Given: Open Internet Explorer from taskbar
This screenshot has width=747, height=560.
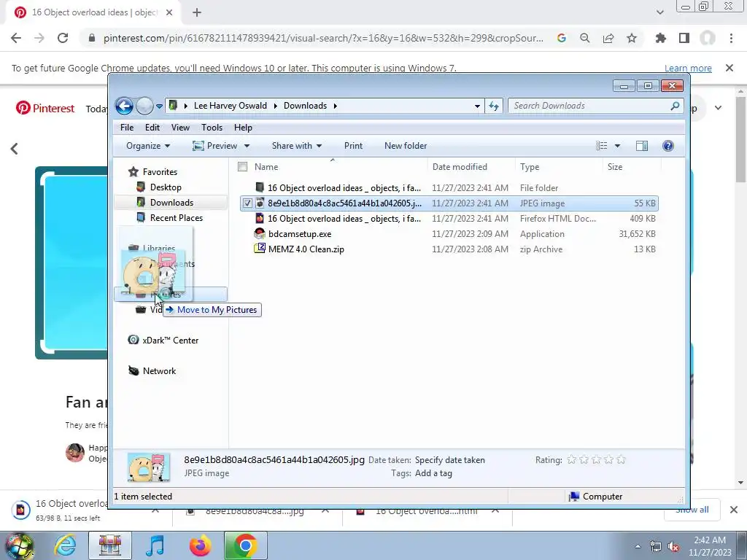Looking at the screenshot, I should pos(65,545).
